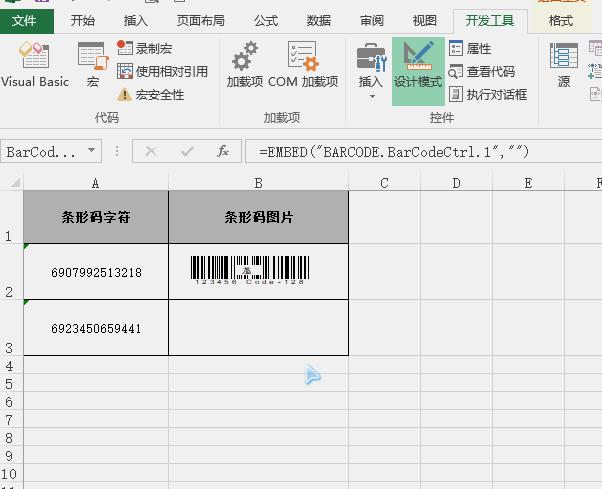
Task: Click the EMBED formula in formula bar
Action: (394, 152)
